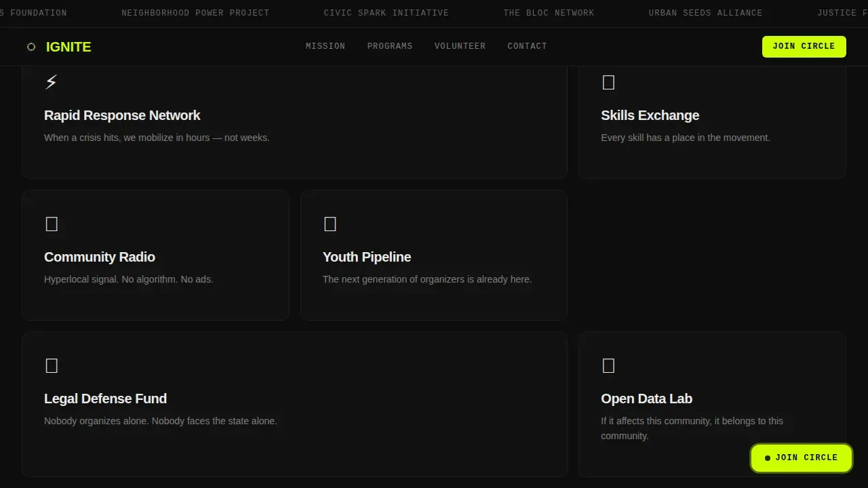Click the Youth Pipeline card icon
The image size is (868, 488).
tap(330, 224)
